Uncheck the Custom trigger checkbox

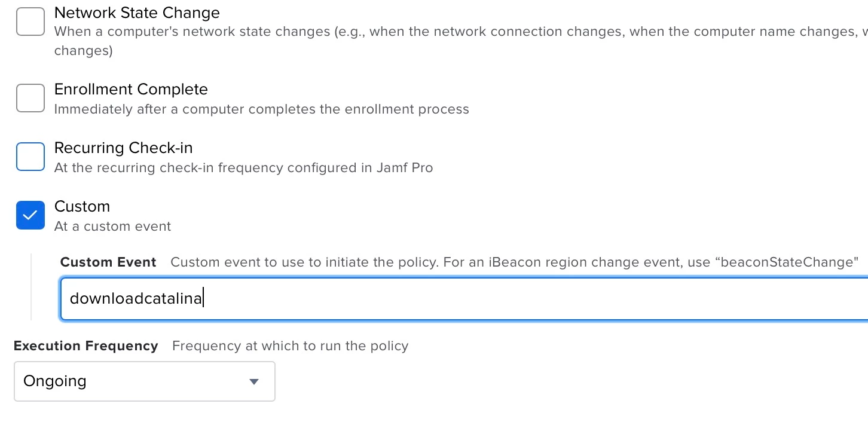pyautogui.click(x=30, y=215)
